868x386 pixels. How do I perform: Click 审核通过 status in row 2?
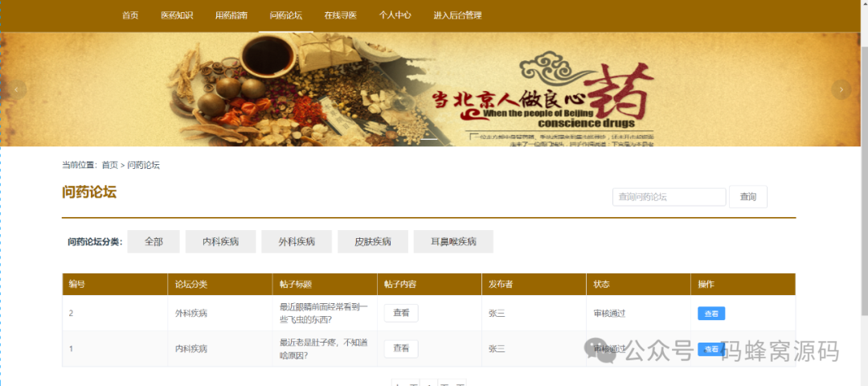tap(609, 314)
